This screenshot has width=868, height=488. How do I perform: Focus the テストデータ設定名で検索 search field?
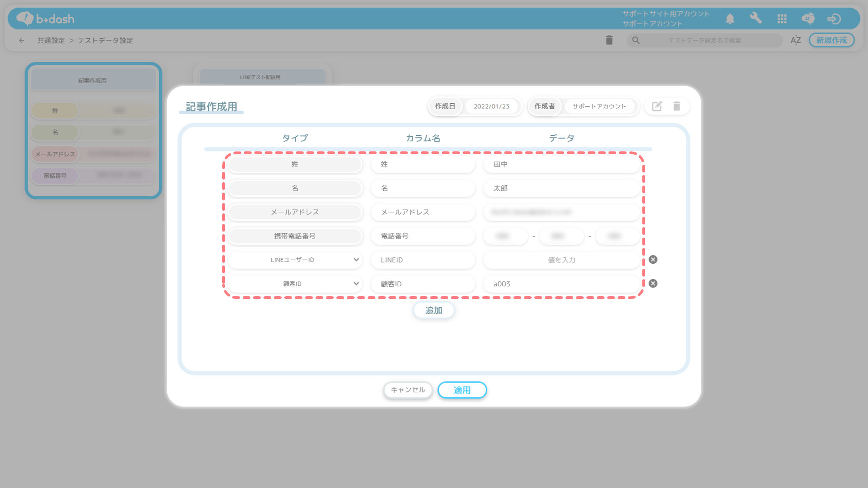[x=704, y=40]
